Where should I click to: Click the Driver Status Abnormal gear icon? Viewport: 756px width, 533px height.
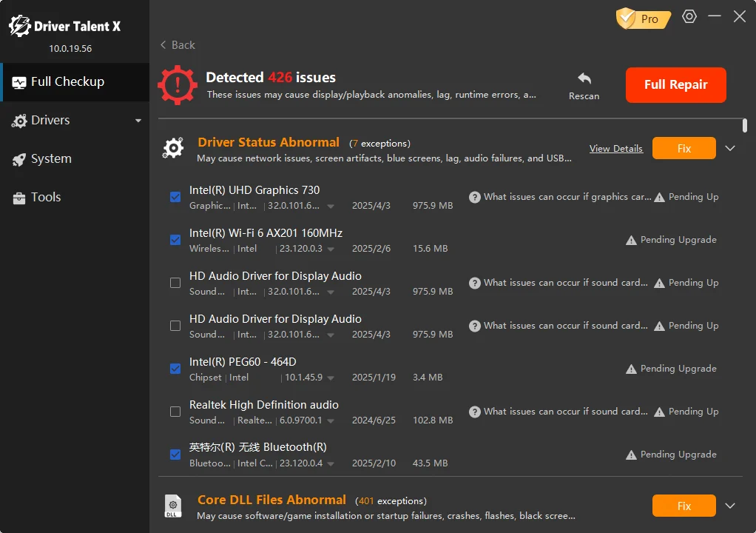coord(173,148)
